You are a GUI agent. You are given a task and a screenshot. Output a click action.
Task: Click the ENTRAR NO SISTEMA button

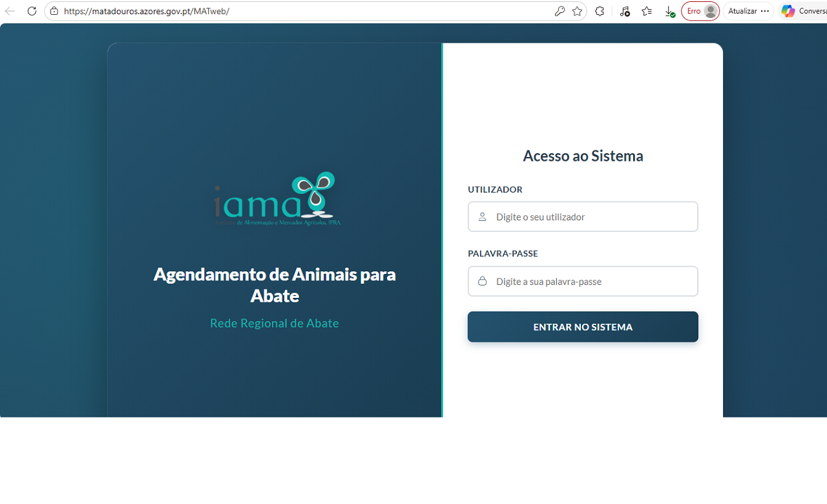tap(583, 327)
